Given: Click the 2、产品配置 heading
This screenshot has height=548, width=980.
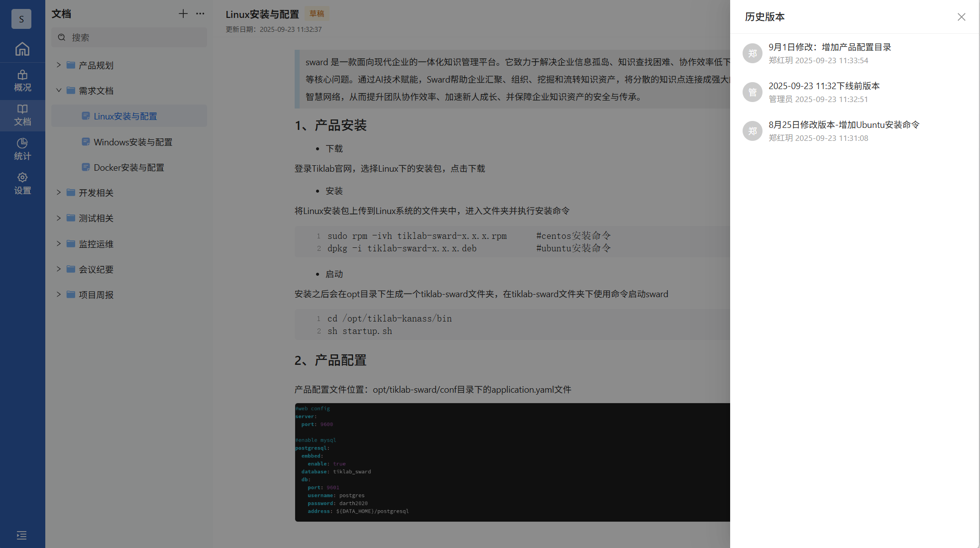Looking at the screenshot, I should 330,360.
